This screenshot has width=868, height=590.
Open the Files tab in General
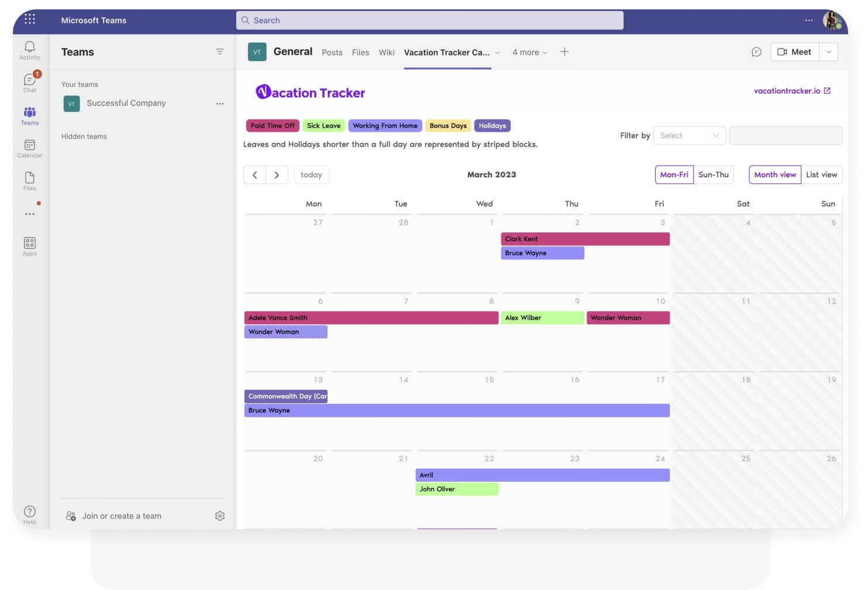[x=360, y=52]
